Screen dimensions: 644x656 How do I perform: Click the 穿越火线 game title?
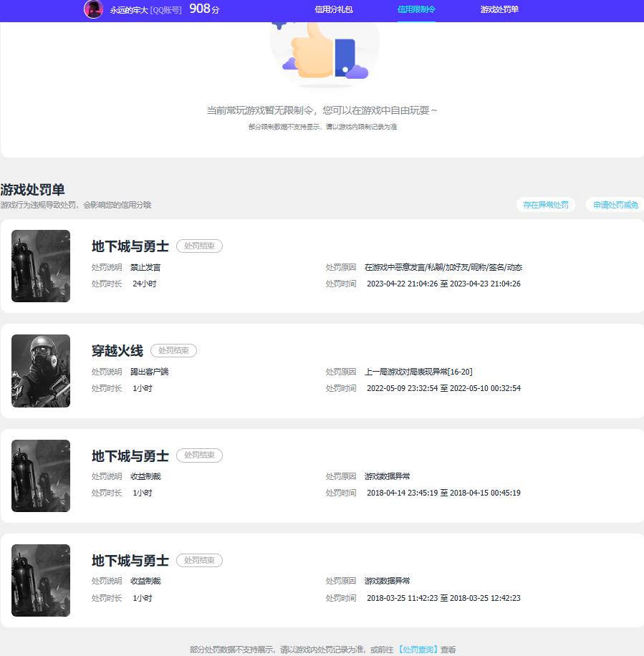116,350
